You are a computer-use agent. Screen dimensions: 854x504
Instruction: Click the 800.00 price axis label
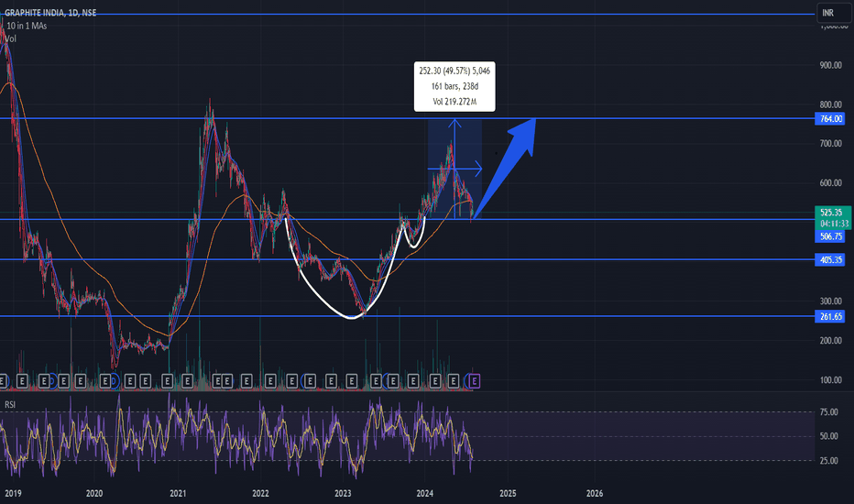coord(830,104)
